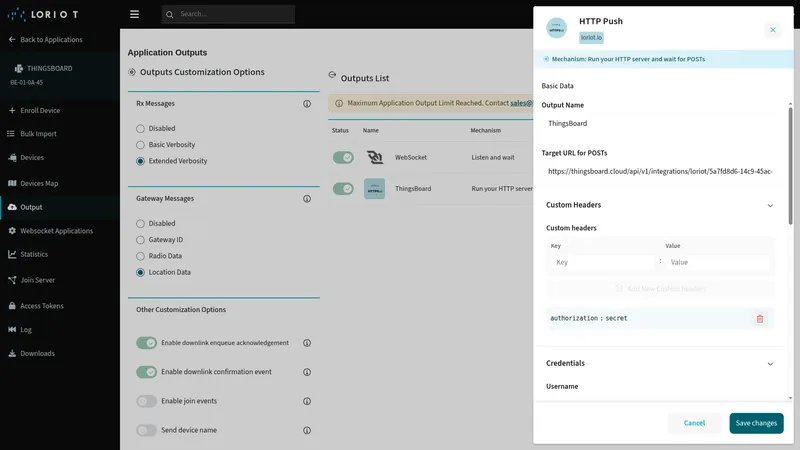Image resolution: width=800 pixels, height=450 pixels.
Task: Click Add New Custom headers button
Action: [661, 289]
